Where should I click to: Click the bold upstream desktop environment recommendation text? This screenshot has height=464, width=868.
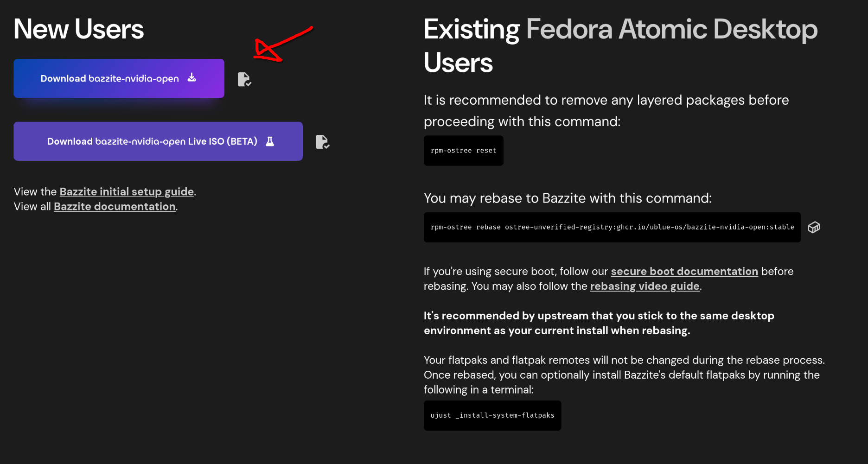click(x=599, y=323)
